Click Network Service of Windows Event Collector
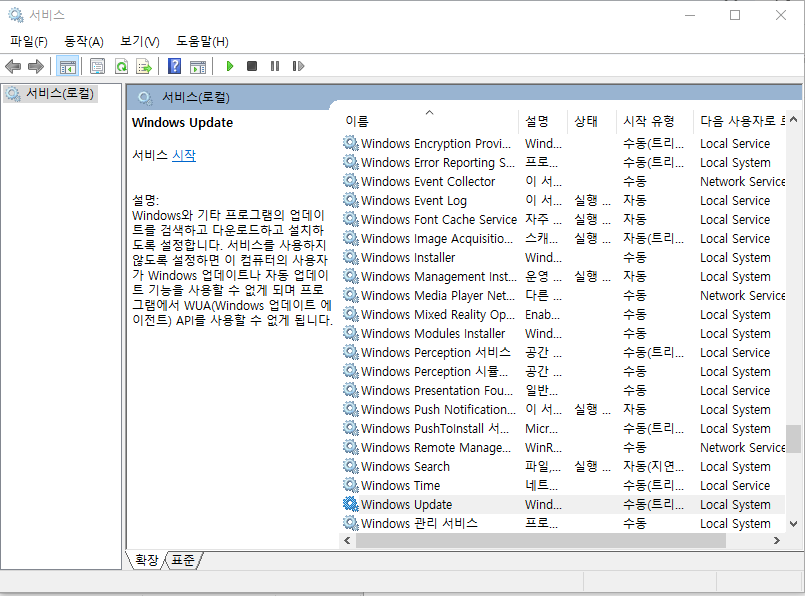 point(742,181)
